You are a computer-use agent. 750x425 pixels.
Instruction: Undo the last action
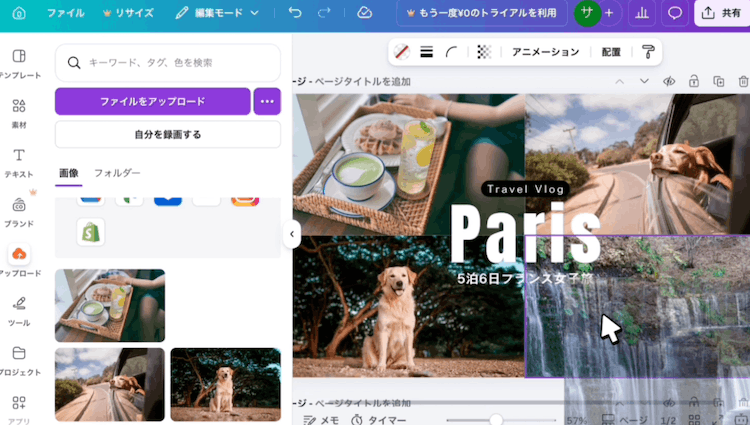pos(295,13)
